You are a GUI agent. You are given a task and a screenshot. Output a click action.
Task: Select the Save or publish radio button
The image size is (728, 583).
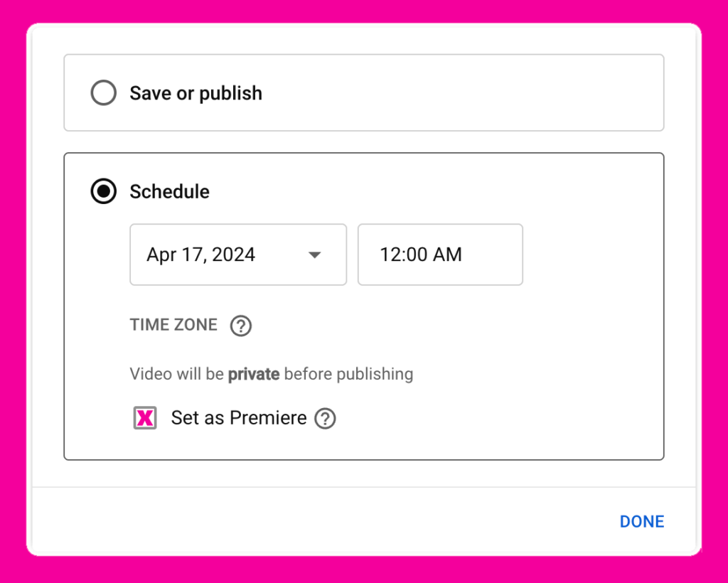[104, 93]
